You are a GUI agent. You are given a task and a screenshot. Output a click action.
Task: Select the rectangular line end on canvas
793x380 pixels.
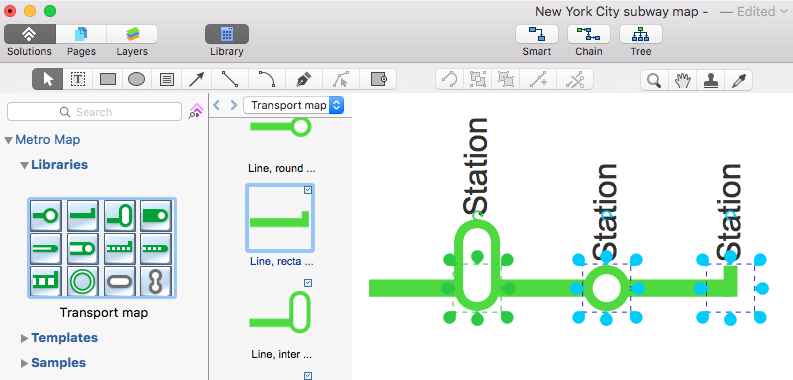730,282
